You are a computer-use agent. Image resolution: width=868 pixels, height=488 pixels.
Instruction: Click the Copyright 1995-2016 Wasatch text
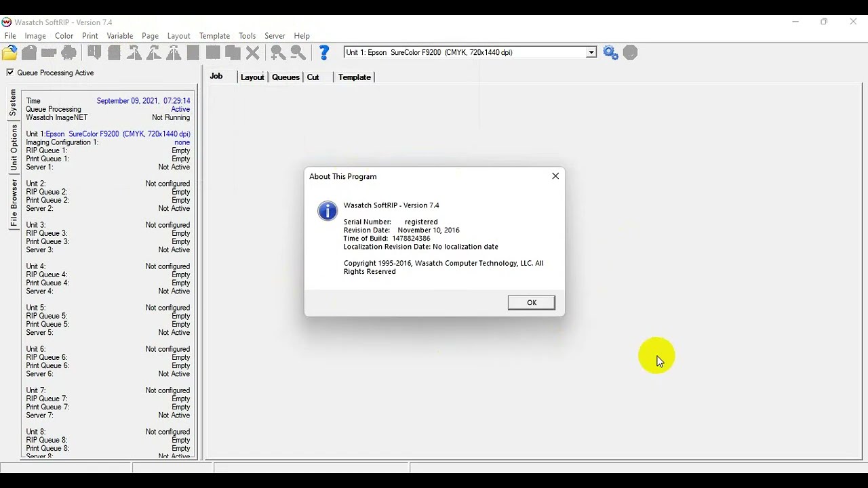coord(443,267)
